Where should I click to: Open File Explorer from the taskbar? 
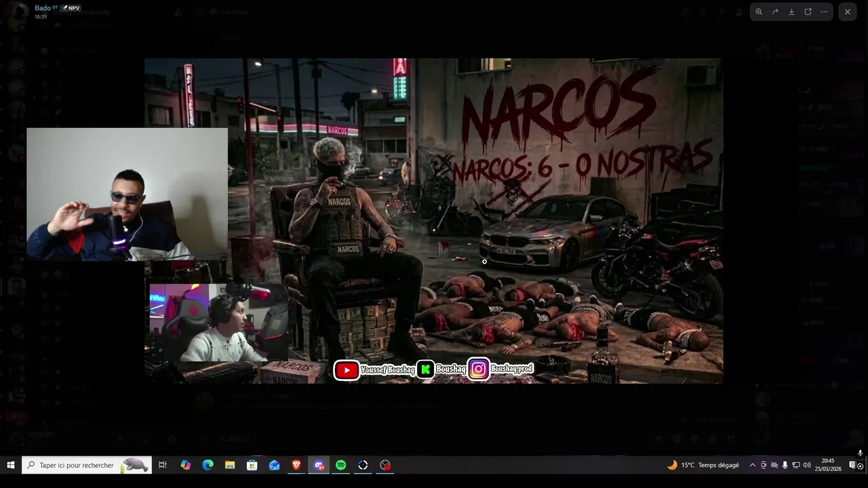[x=230, y=465]
